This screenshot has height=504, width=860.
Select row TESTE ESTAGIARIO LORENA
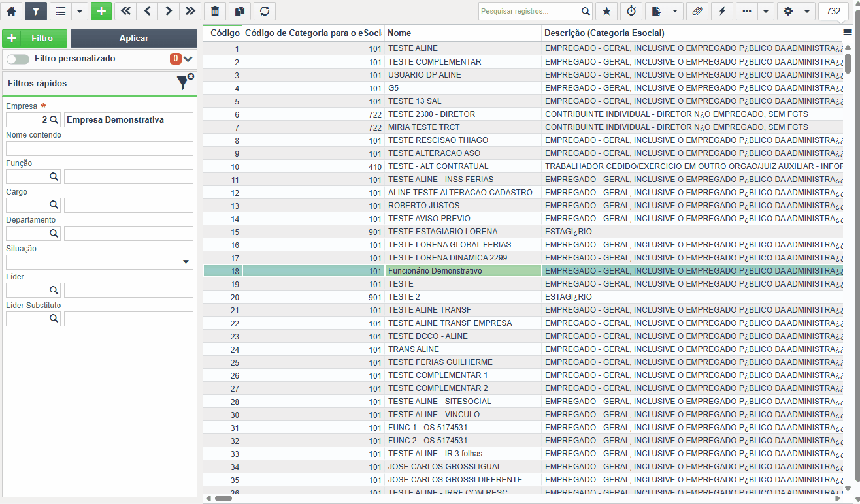coord(523,232)
